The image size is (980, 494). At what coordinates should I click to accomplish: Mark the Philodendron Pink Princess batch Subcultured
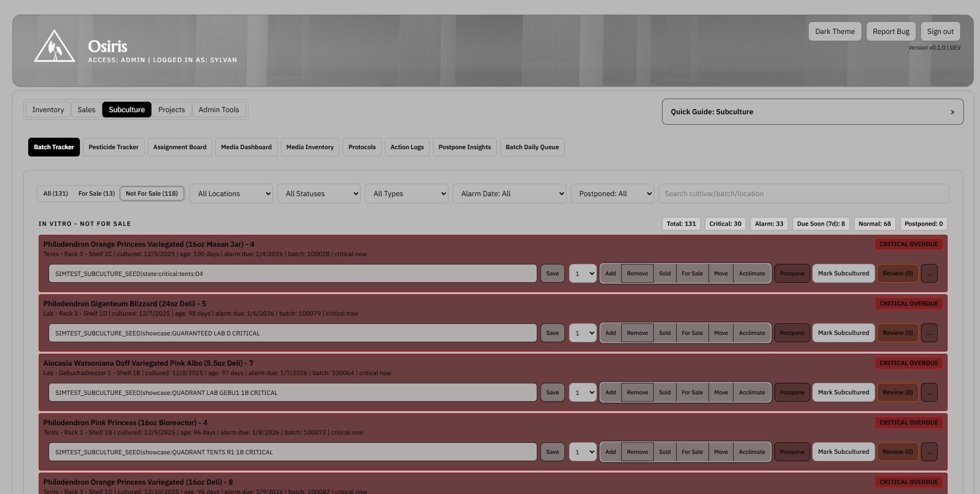pos(843,452)
